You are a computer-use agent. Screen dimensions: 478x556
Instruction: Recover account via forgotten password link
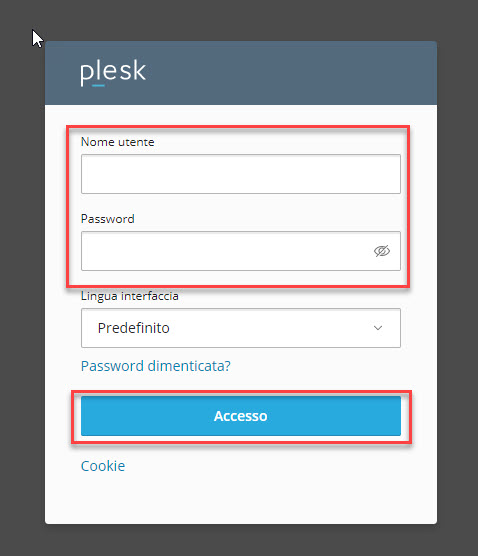tap(156, 366)
